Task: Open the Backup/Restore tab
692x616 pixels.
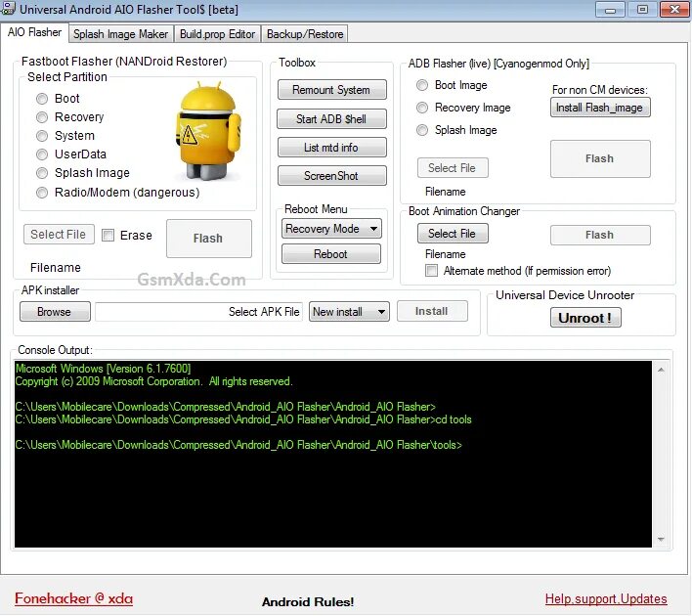Action: click(x=305, y=34)
